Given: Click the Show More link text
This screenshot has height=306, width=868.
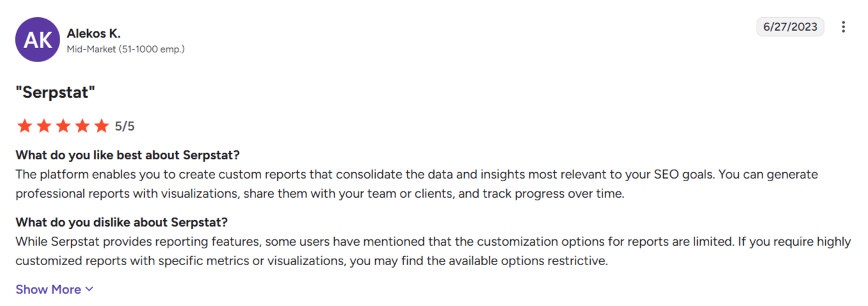Looking at the screenshot, I should click(x=48, y=289).
